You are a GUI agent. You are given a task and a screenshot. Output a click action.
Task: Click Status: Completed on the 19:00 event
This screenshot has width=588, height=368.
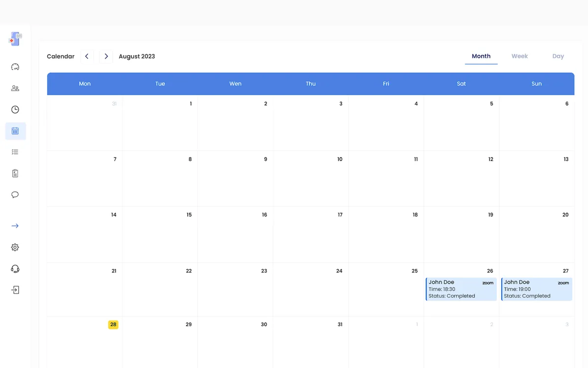[527, 296]
